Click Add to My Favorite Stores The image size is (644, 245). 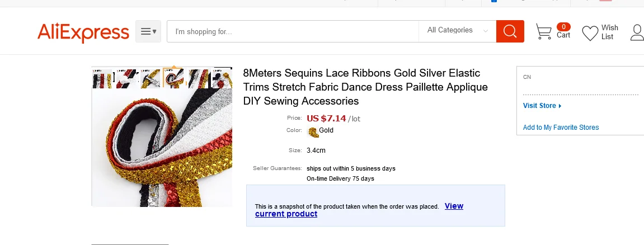561,128
